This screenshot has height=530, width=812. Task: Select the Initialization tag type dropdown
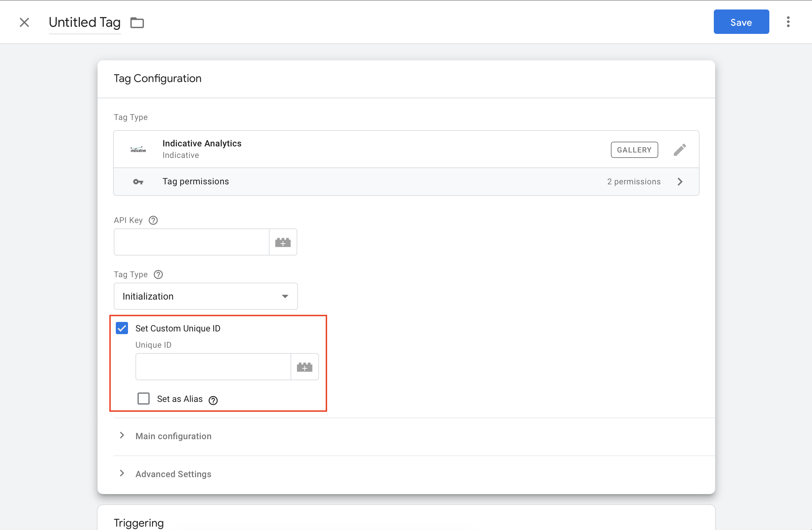(x=206, y=296)
